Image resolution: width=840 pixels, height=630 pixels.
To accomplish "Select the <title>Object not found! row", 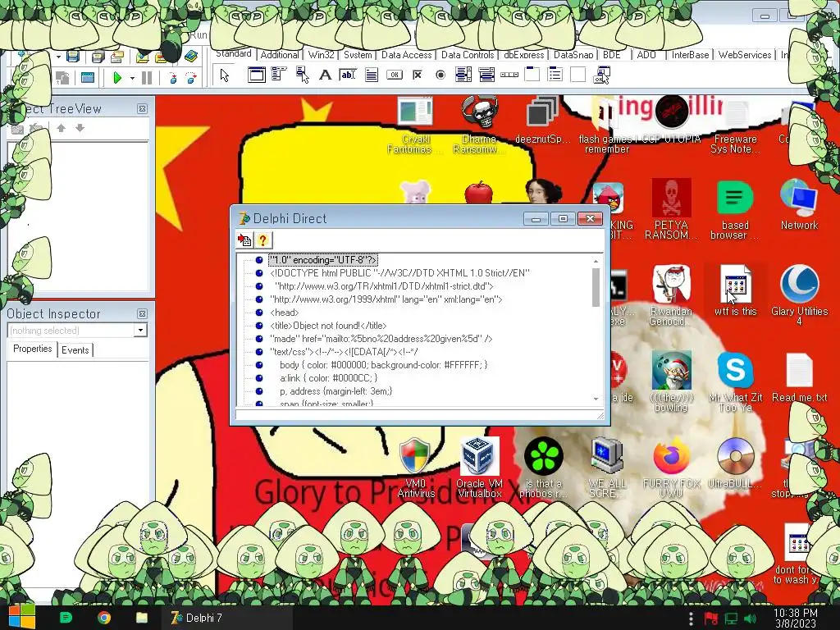I will pyautogui.click(x=328, y=326).
